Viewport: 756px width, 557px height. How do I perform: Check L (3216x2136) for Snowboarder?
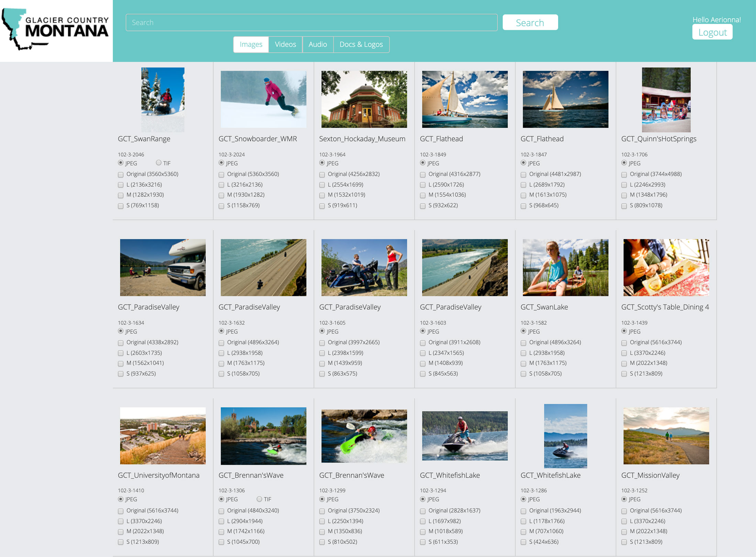coord(221,185)
